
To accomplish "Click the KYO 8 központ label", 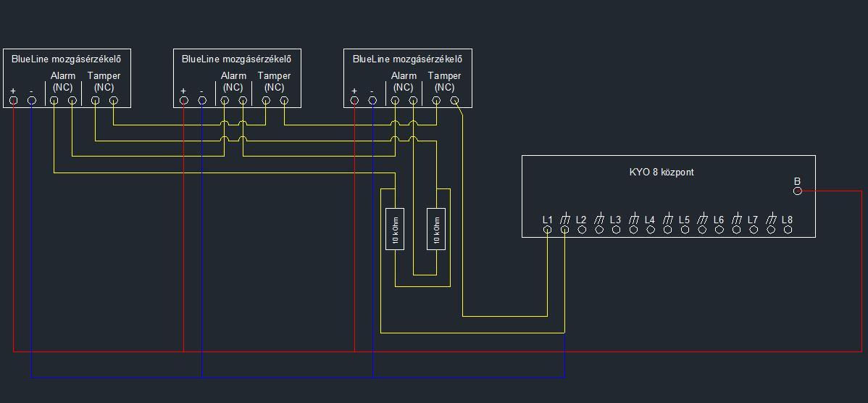I will [662, 173].
